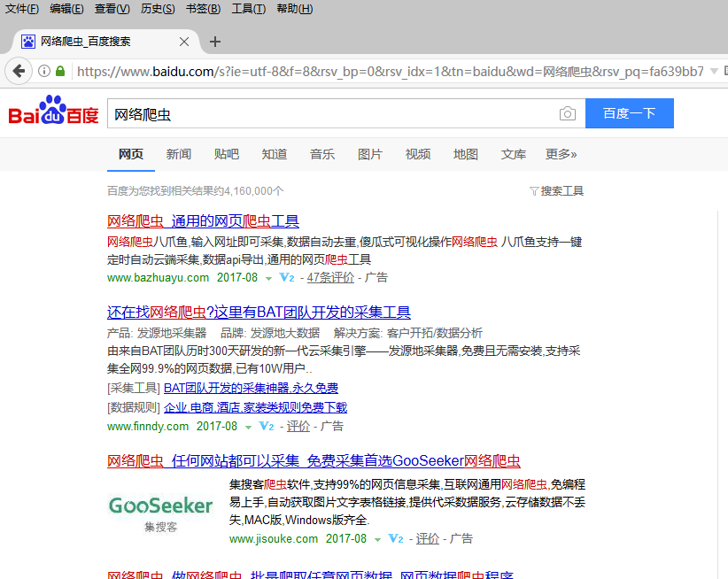
Task: Click the www.finndy.com green URL
Action: (x=148, y=426)
